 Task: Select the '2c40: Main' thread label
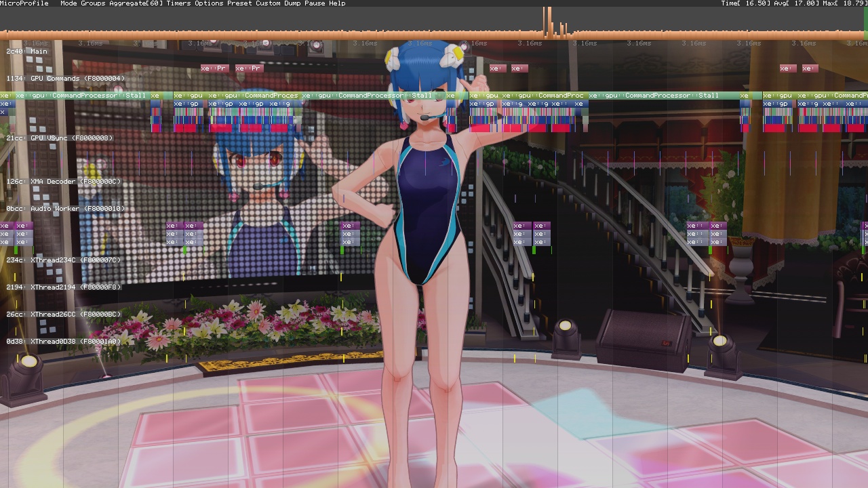coord(27,52)
